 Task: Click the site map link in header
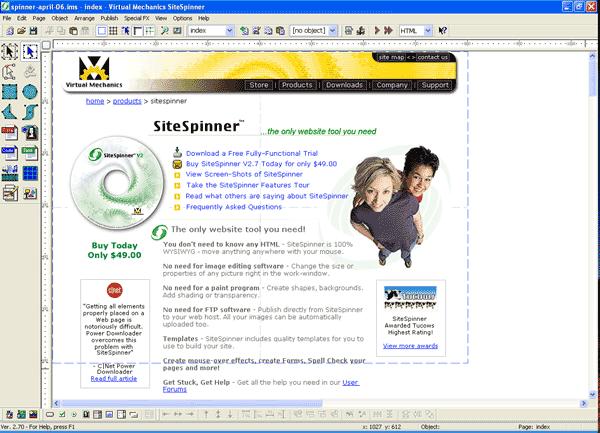(391, 57)
